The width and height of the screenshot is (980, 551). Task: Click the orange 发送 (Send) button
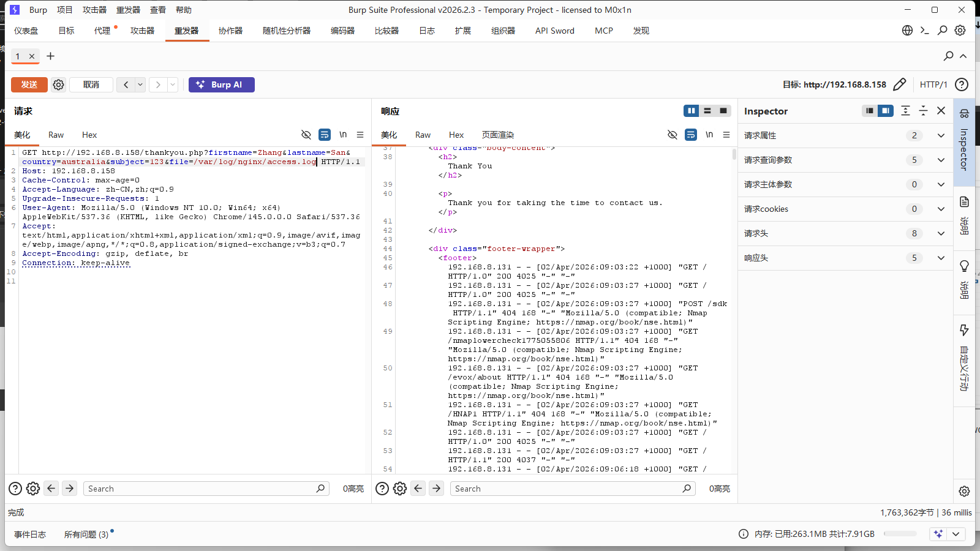pyautogui.click(x=29, y=84)
